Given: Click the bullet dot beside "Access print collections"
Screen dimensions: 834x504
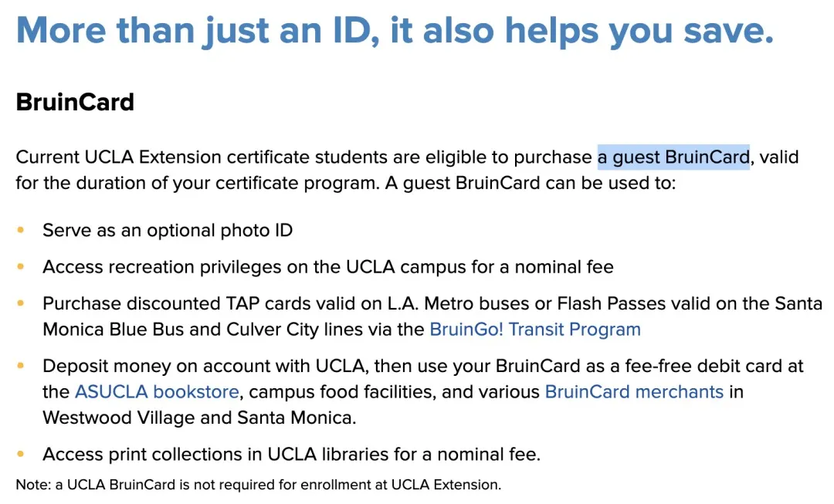Looking at the screenshot, I should tap(21, 454).
